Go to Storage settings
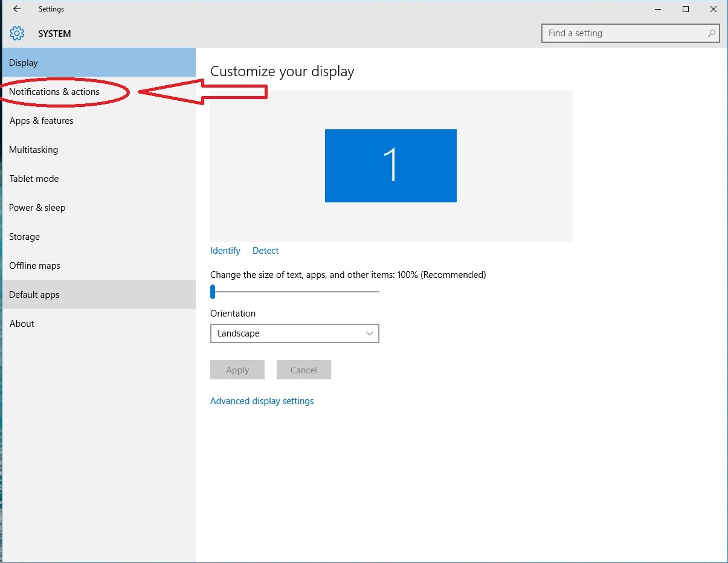 tap(99, 237)
